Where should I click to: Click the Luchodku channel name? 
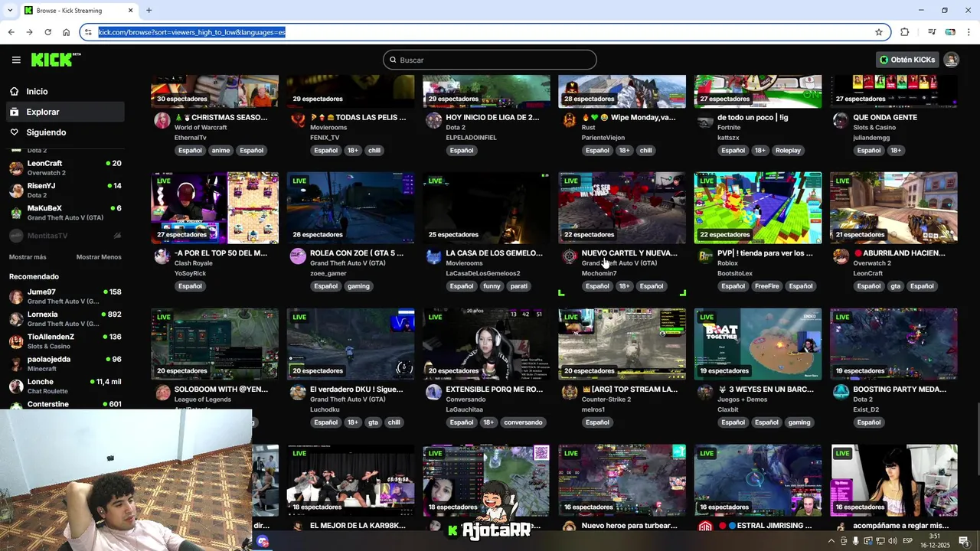[325, 409]
